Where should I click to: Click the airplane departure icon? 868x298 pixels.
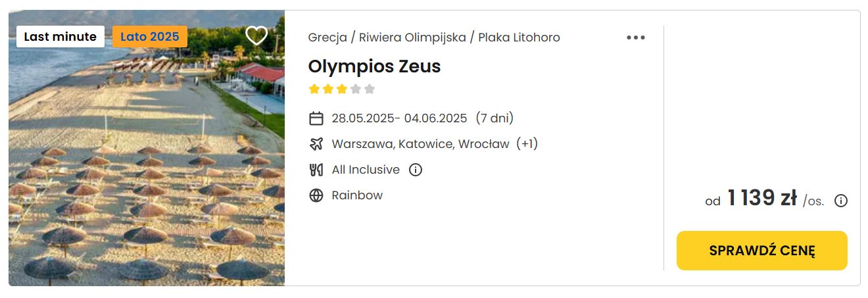pos(316,144)
